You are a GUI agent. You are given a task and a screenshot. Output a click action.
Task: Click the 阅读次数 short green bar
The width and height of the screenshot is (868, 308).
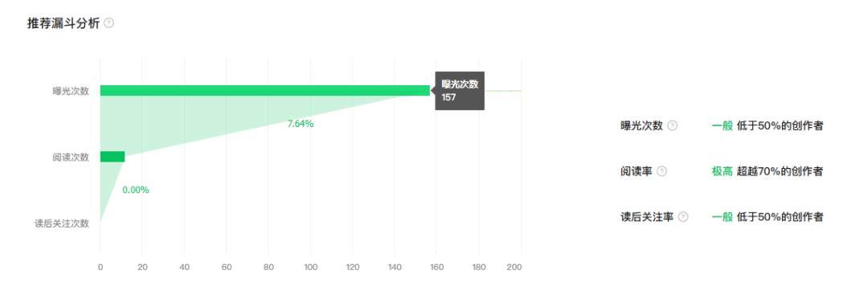coord(113,157)
